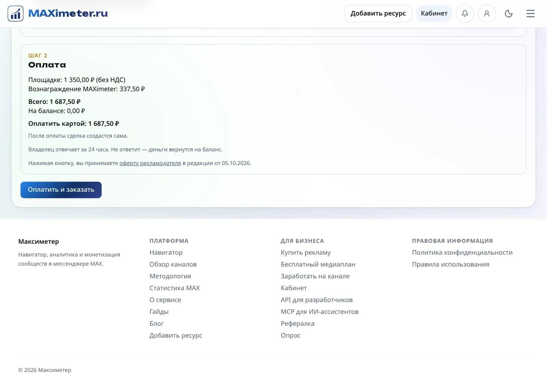Click the ШАГ 2 label
This screenshot has width=547, height=392.
pyautogui.click(x=38, y=55)
